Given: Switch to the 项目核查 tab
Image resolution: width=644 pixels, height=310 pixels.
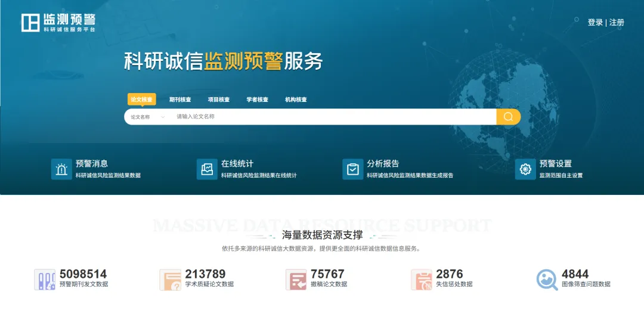Looking at the screenshot, I should [x=219, y=100].
